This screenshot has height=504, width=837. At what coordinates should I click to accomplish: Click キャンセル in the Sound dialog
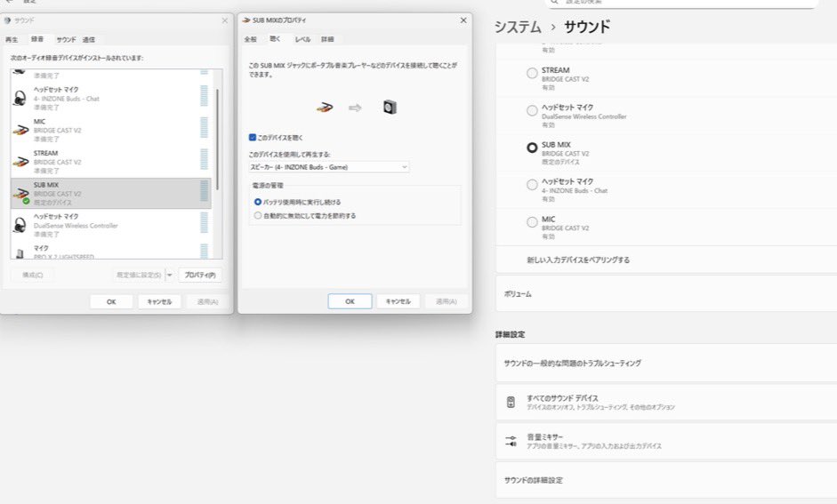(159, 302)
